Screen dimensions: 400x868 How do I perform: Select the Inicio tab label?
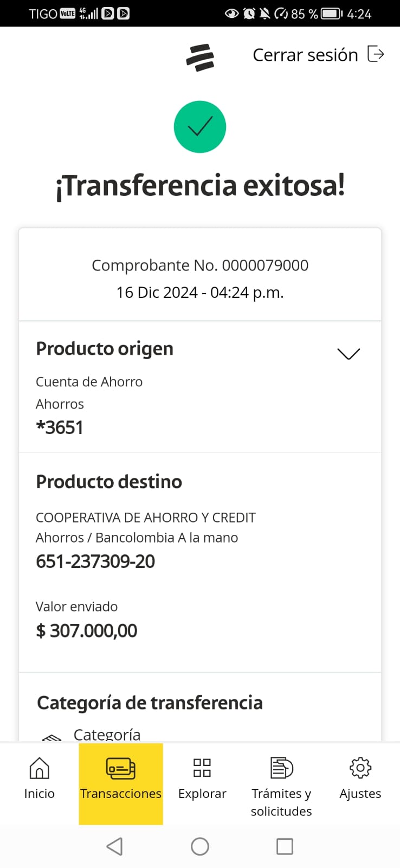point(39,794)
